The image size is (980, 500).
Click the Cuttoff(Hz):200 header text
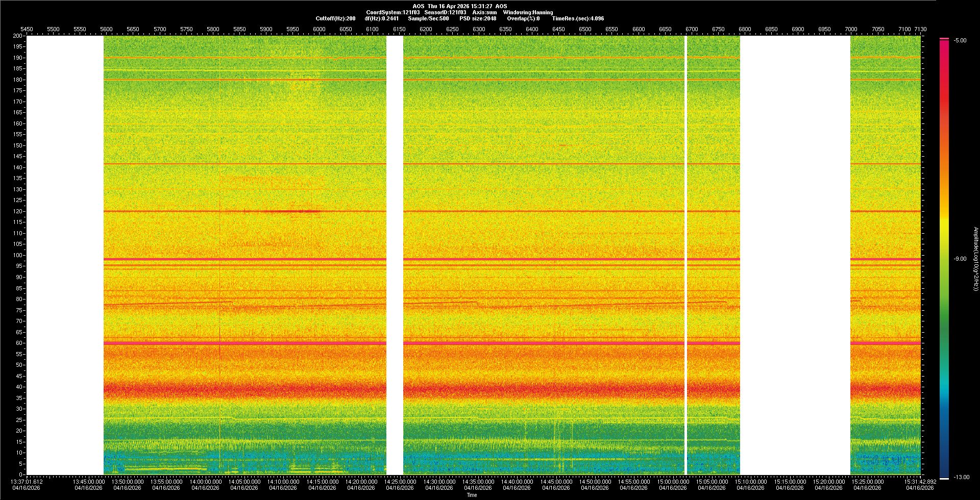[x=335, y=18]
